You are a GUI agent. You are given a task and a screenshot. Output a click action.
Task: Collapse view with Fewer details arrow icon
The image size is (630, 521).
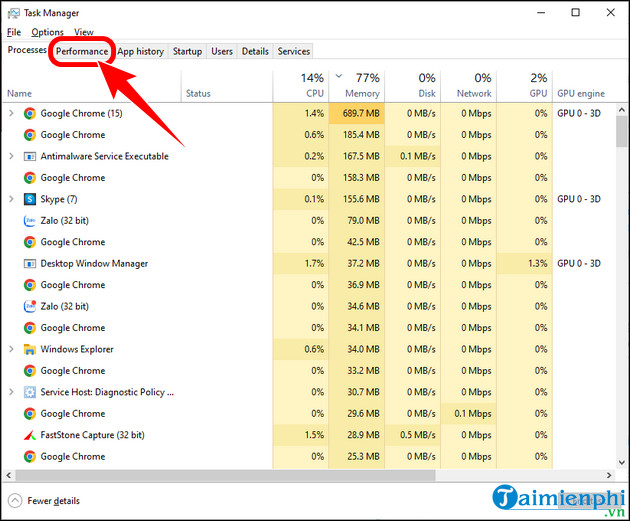point(15,501)
